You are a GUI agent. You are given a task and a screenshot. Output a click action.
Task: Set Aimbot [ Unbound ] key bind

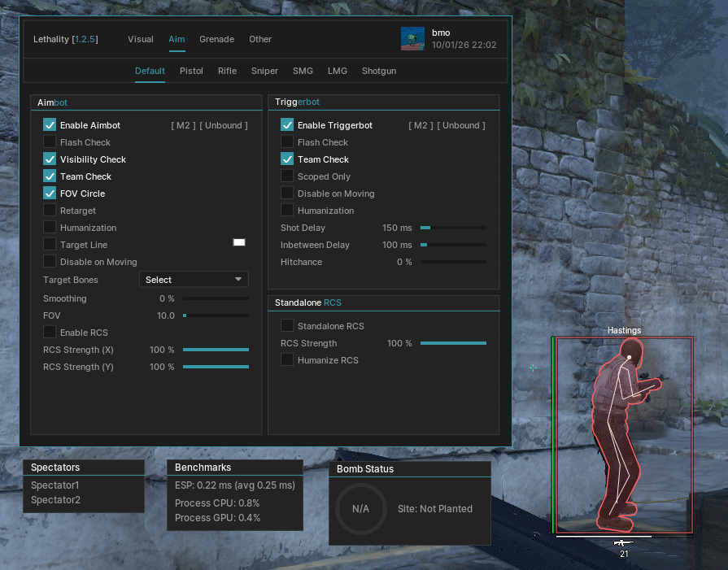click(x=224, y=125)
